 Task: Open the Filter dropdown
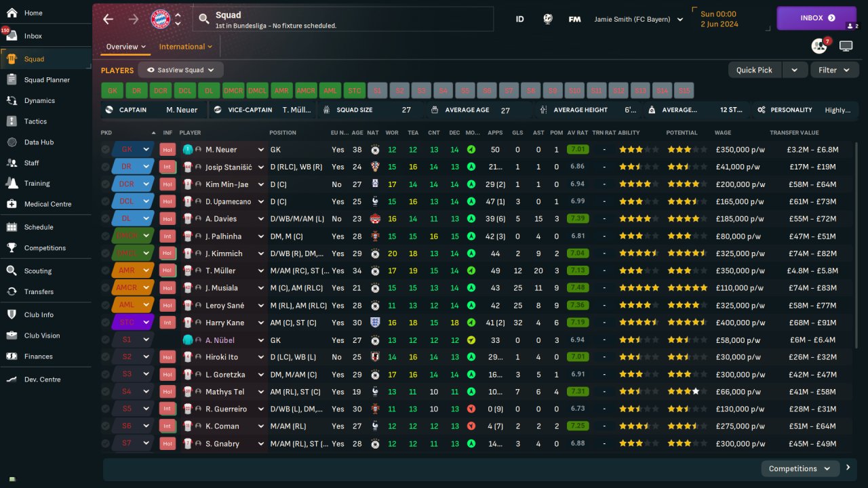(835, 70)
